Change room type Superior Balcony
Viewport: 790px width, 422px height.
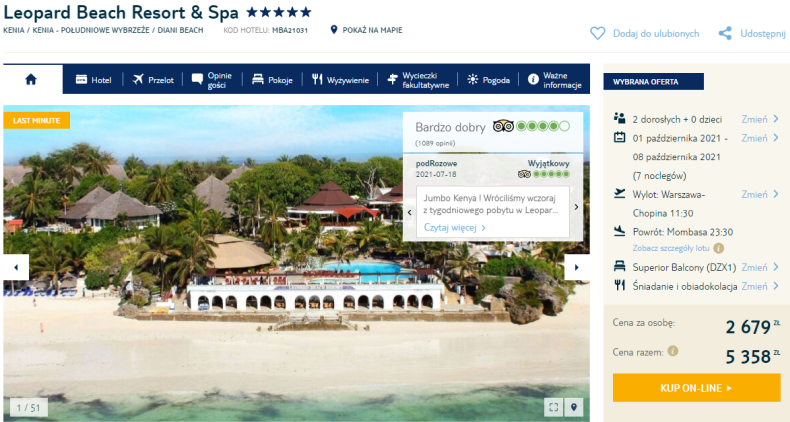pos(760,267)
